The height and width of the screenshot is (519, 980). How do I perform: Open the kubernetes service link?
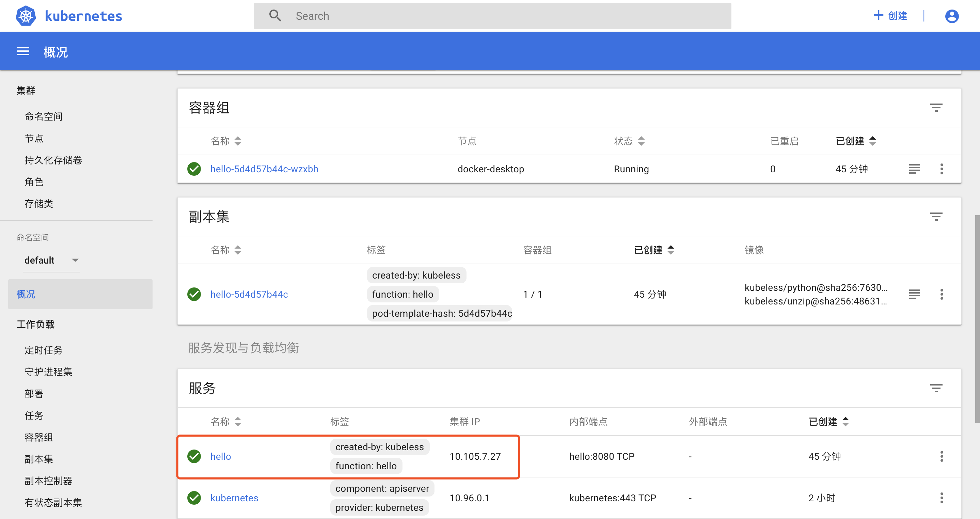[234, 498]
